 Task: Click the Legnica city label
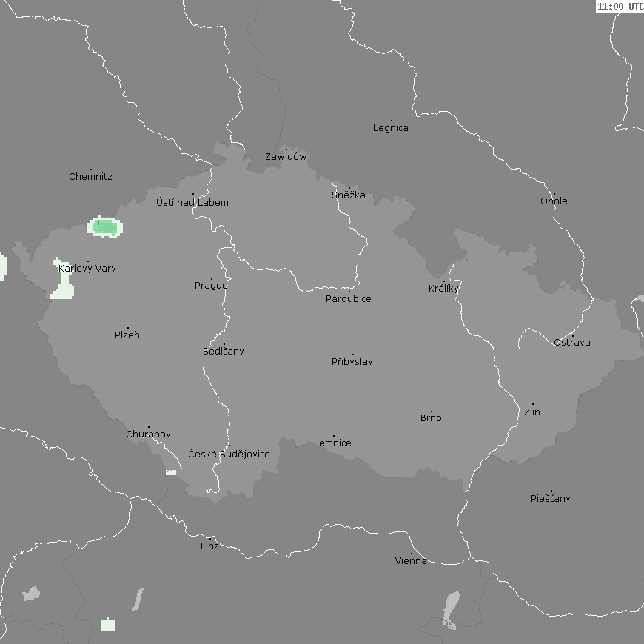pos(391,128)
